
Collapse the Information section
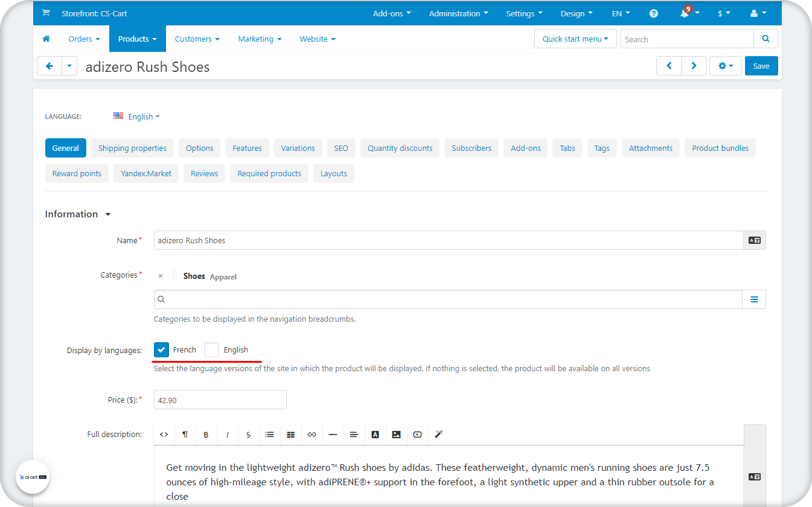(78, 214)
